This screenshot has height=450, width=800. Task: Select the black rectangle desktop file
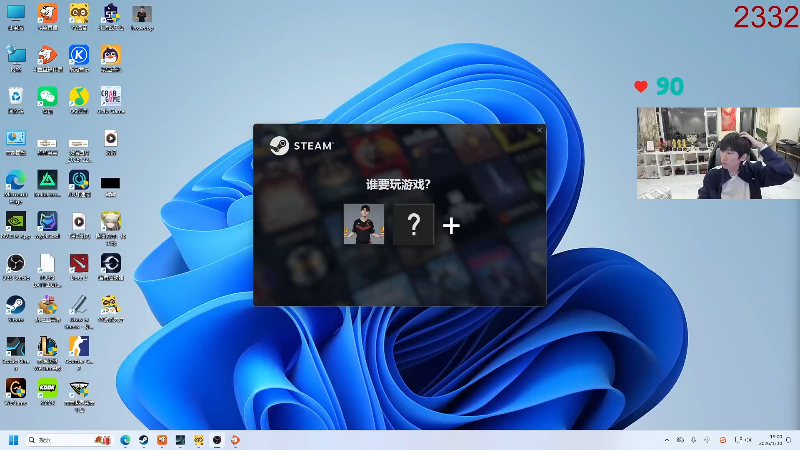click(111, 186)
